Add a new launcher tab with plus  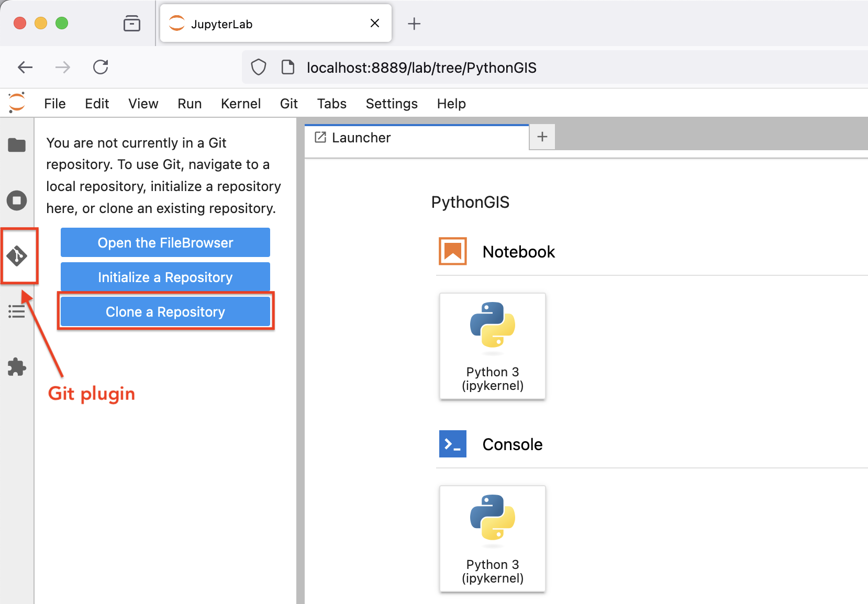[542, 137]
